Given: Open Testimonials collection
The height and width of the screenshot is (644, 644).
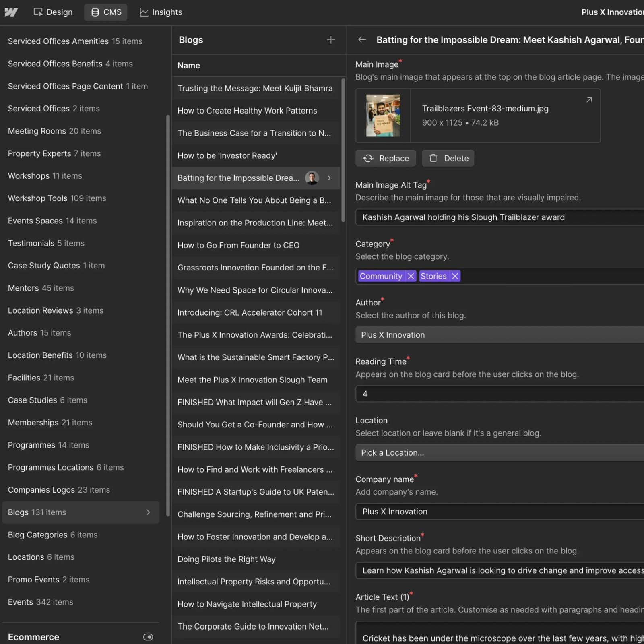Looking at the screenshot, I should pyautogui.click(x=46, y=243).
